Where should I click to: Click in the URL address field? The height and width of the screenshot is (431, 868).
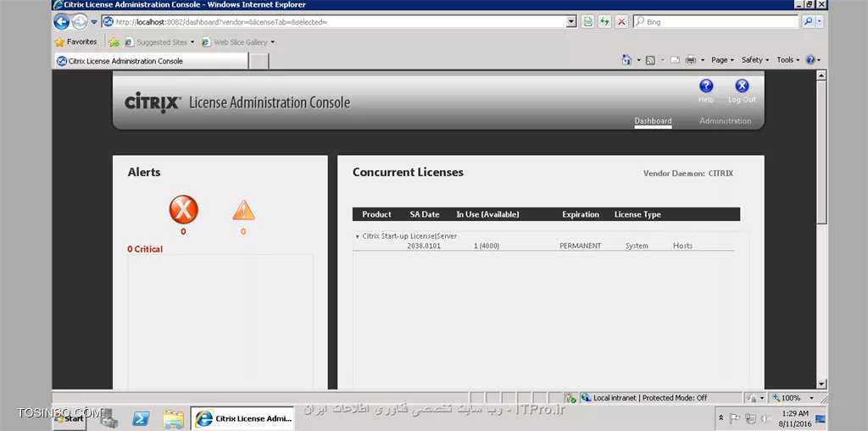341,21
